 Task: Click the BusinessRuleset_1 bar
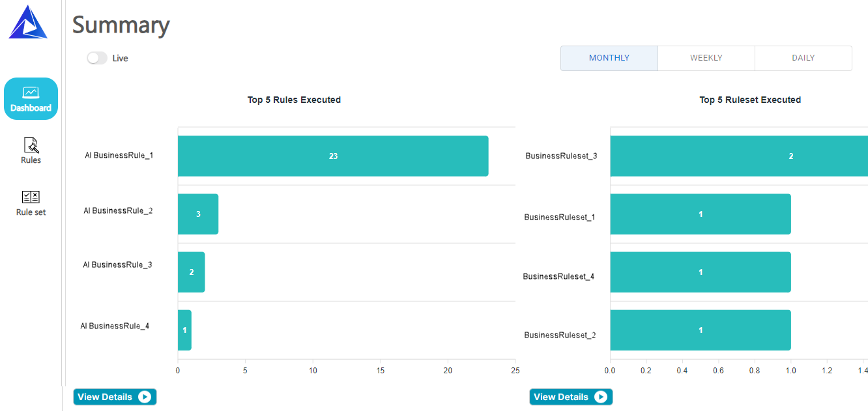coord(701,214)
